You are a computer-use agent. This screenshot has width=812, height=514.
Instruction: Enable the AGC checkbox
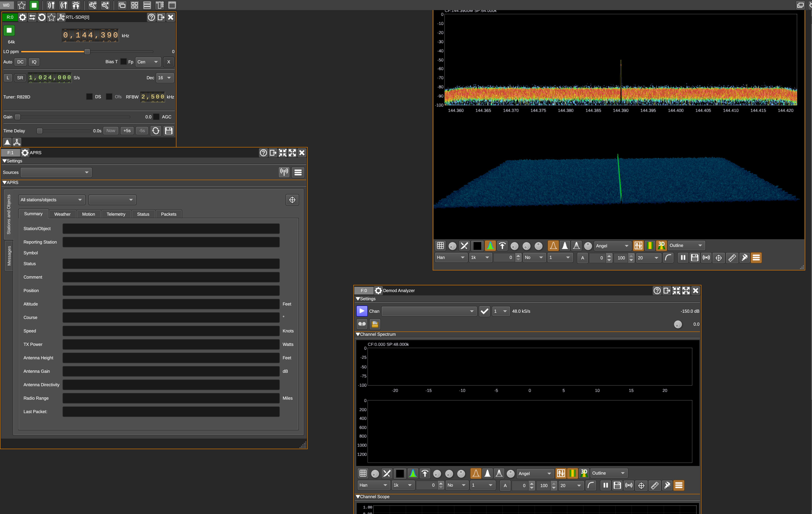click(156, 117)
